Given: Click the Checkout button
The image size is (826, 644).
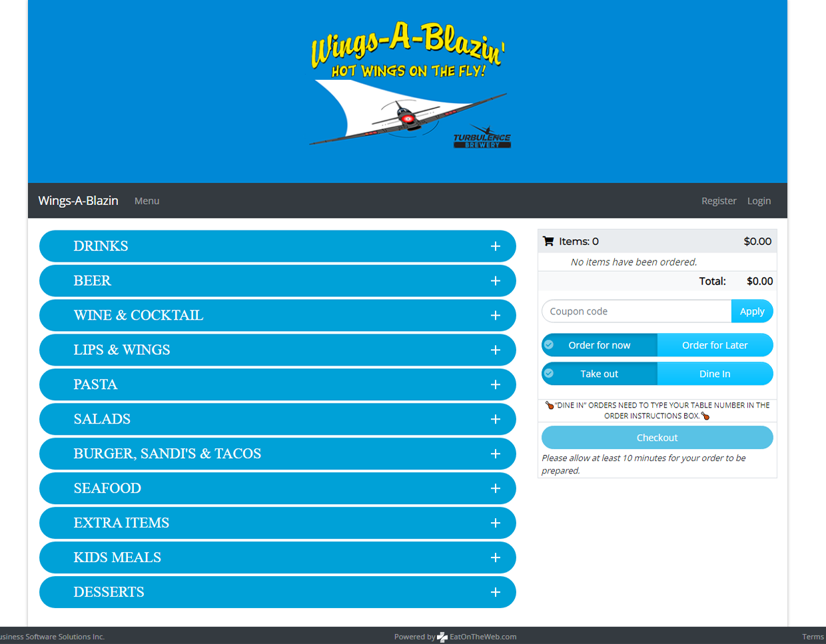Looking at the screenshot, I should (x=657, y=438).
